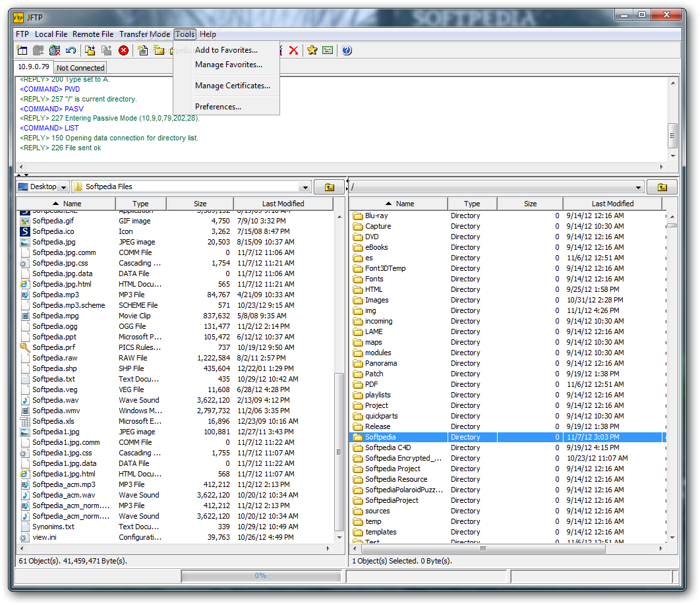The height and width of the screenshot is (605, 700).
Task: Select the Softpedia_acm.mp3 file
Action: pos(175,484)
